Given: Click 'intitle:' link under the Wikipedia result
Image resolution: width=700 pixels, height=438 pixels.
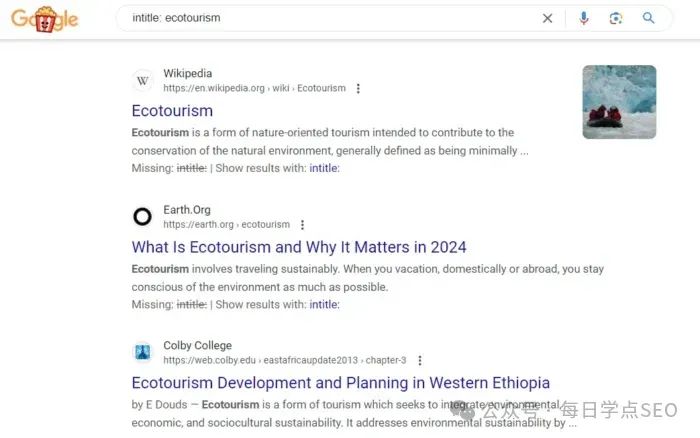Looking at the screenshot, I should pos(325,168).
